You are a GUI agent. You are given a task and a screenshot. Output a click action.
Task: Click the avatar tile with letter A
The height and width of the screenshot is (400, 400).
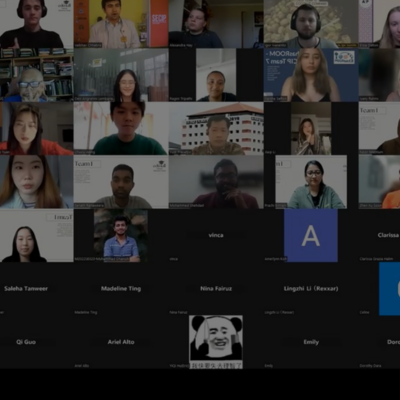coord(311,235)
